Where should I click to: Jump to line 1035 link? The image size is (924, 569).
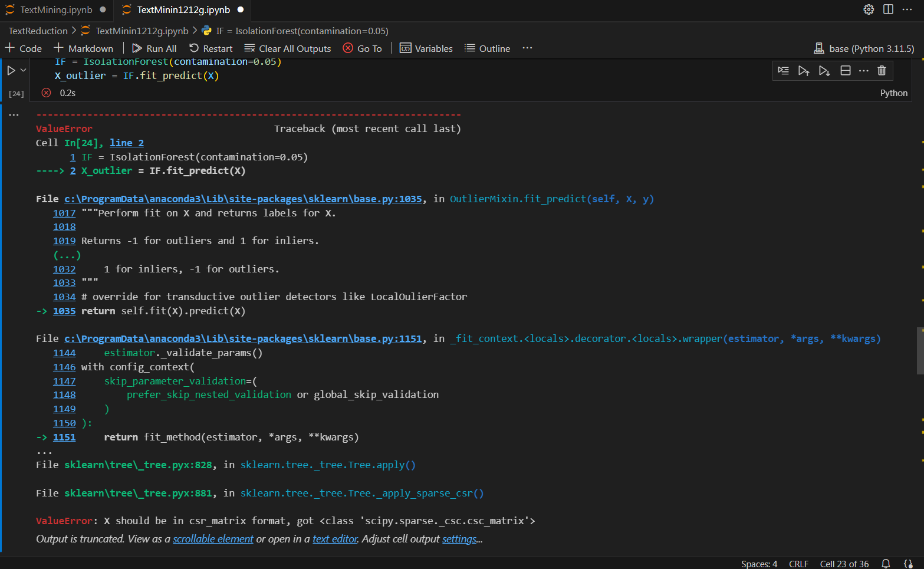(64, 311)
